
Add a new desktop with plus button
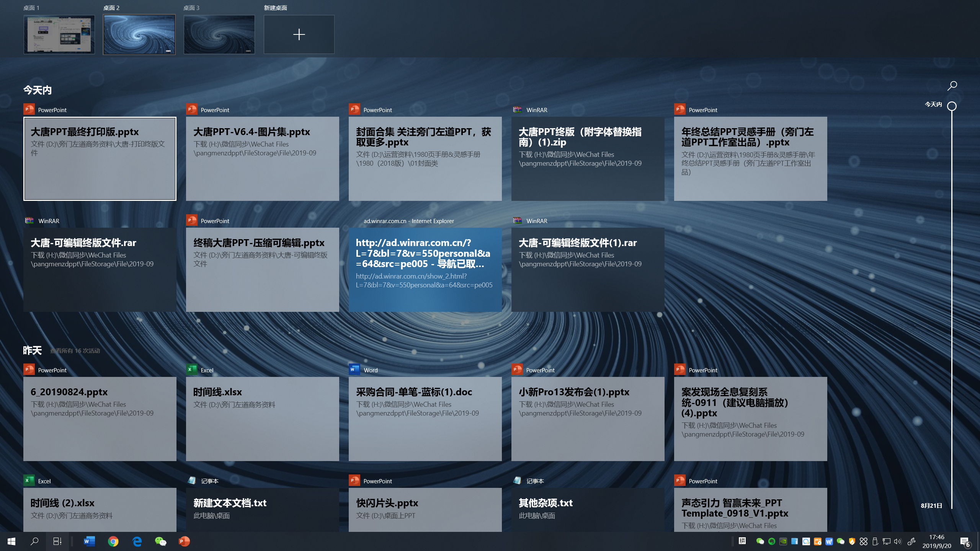tap(299, 34)
